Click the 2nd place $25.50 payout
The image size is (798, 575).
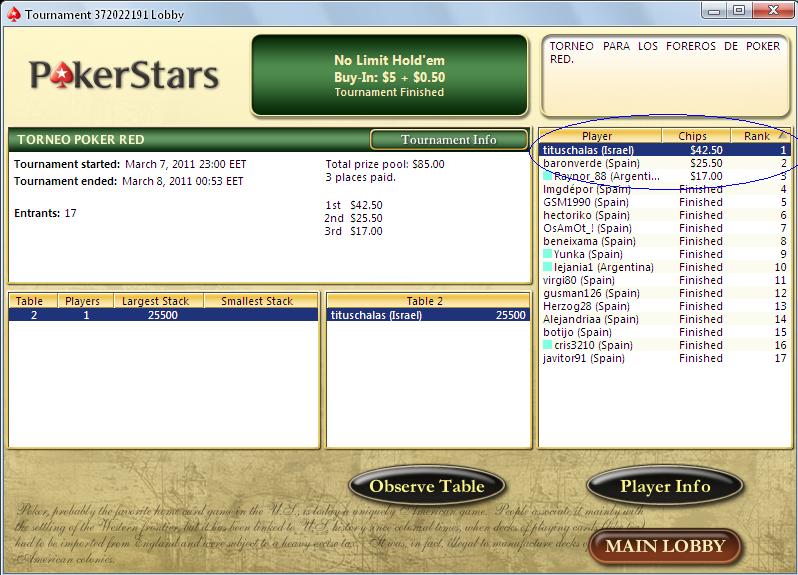click(353, 218)
